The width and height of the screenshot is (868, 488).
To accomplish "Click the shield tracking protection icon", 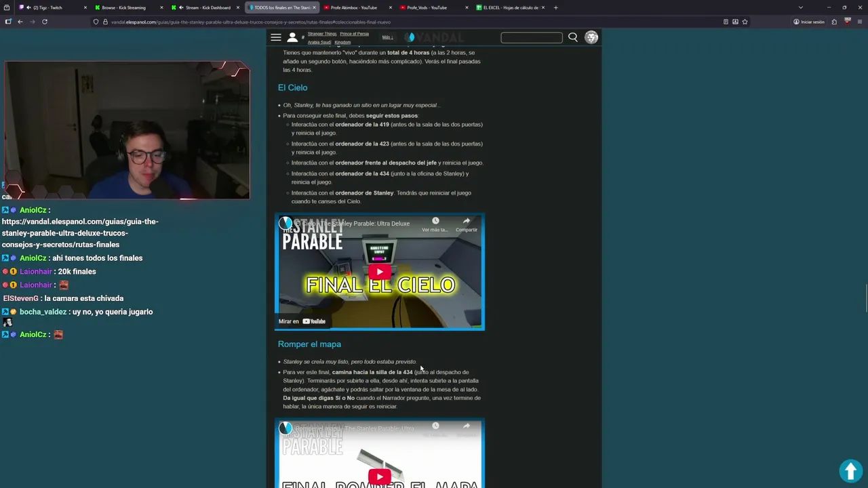I will coord(96,22).
